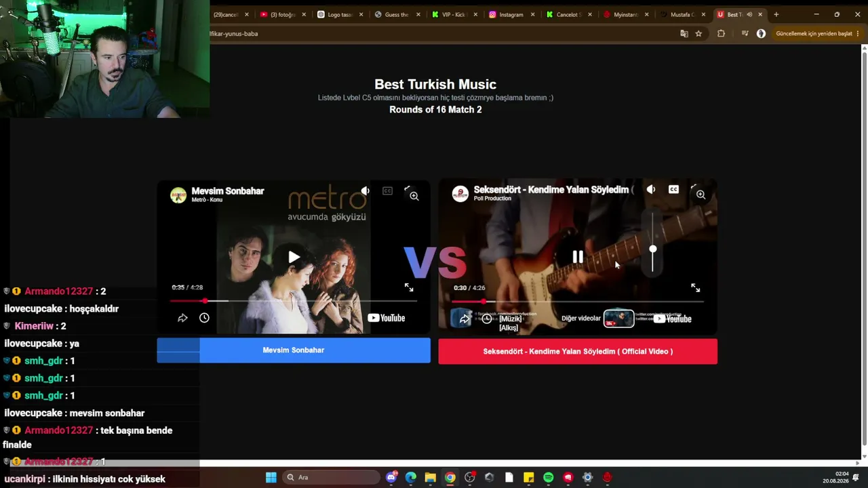Enter fullscreen on Mevsim Sonbahar video
Image resolution: width=868 pixels, height=488 pixels.
409,287
